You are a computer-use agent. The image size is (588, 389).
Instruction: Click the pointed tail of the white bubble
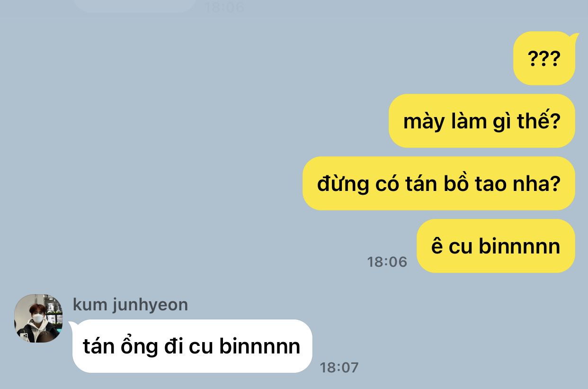(x=73, y=325)
